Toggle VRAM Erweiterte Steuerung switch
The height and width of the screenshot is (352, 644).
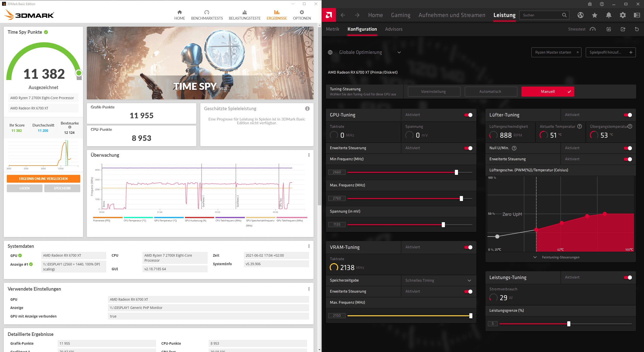point(468,292)
